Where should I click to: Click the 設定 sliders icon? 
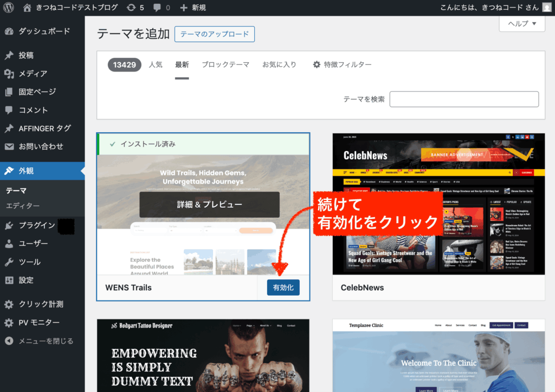(9, 280)
